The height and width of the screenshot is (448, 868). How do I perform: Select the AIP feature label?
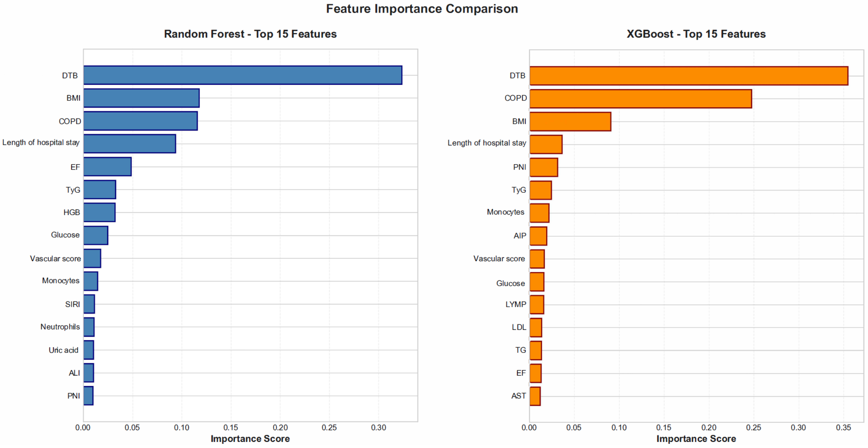(520, 236)
